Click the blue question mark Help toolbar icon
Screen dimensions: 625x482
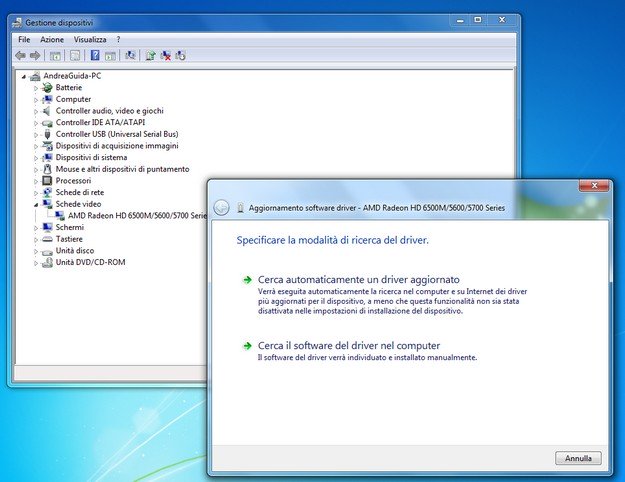click(95, 55)
